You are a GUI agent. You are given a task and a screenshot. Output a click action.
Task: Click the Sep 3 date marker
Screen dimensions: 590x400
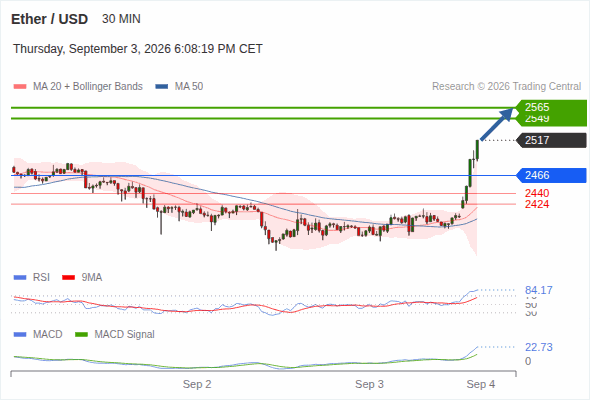coord(369,384)
